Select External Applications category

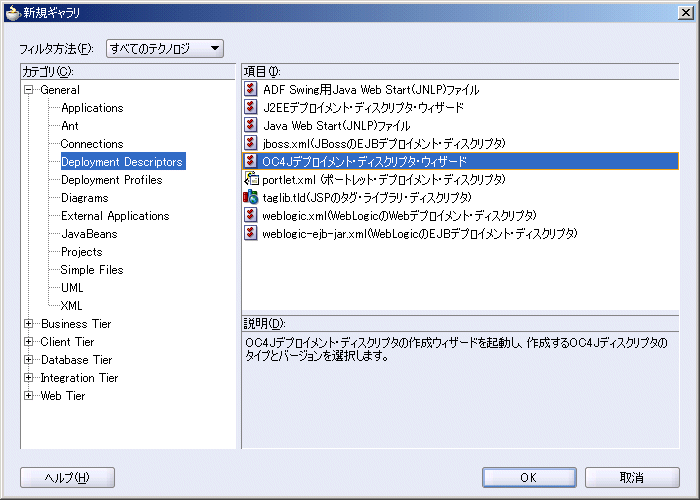coord(115,216)
